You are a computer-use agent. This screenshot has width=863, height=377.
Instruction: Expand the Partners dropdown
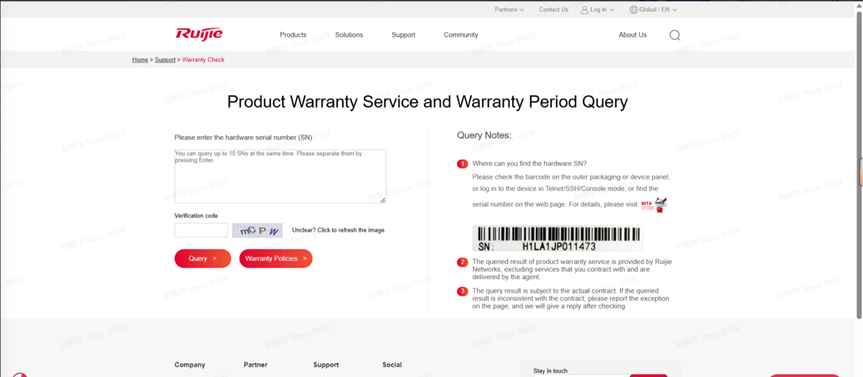(x=509, y=9)
